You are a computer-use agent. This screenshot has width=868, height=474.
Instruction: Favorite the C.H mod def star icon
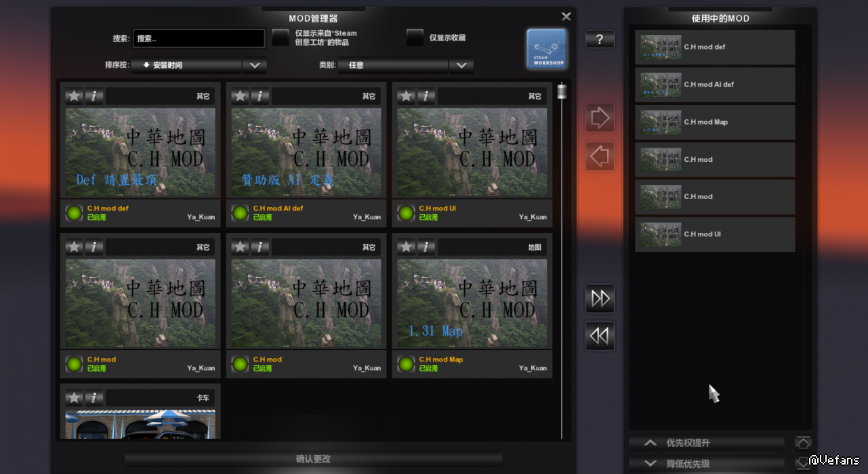pyautogui.click(x=75, y=96)
